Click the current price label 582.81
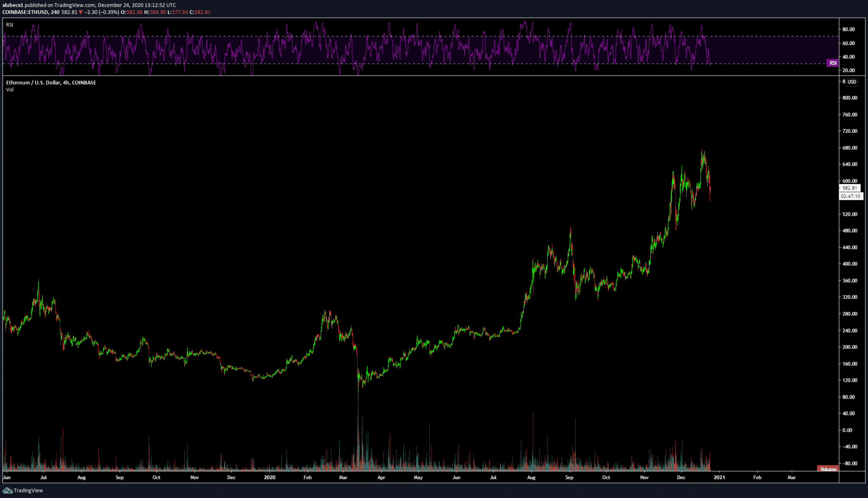Image resolution: width=868 pixels, height=498 pixels. pos(849,188)
